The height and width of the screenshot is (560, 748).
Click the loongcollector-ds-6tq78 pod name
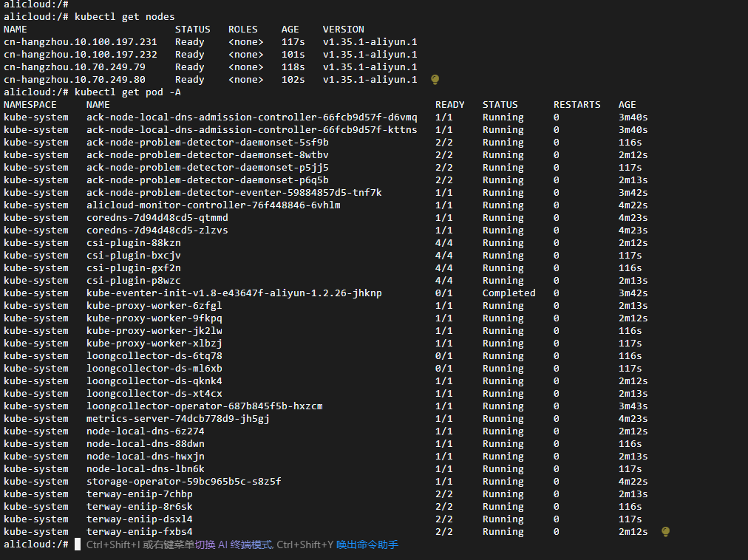click(154, 356)
